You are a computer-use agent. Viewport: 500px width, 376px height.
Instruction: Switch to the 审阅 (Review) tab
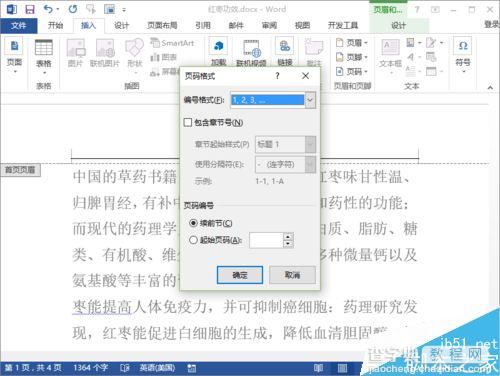point(269,25)
